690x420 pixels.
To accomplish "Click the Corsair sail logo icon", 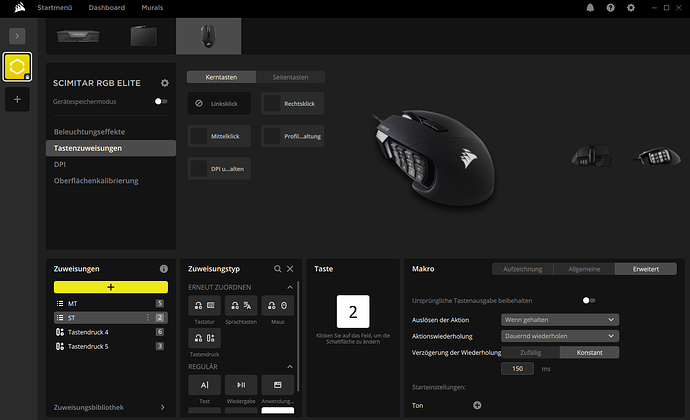I will (19, 7).
